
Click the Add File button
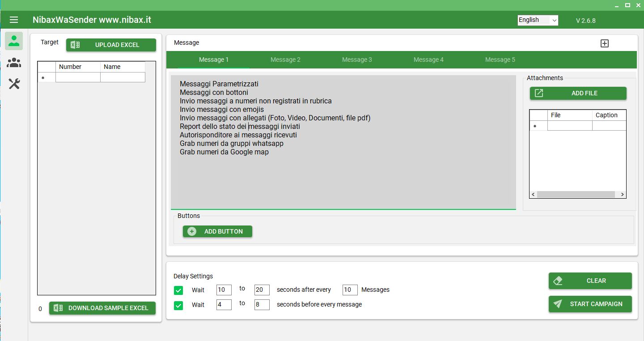click(x=578, y=93)
